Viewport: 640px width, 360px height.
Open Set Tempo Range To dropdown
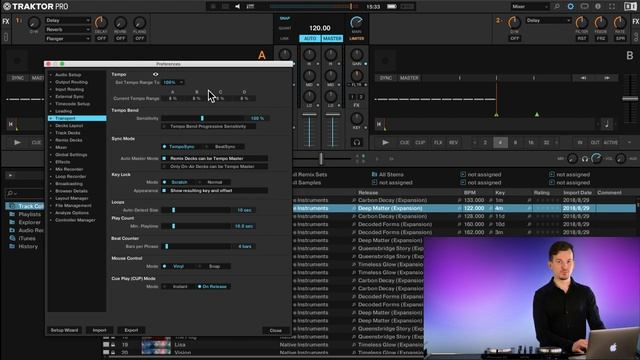pyautogui.click(x=173, y=82)
